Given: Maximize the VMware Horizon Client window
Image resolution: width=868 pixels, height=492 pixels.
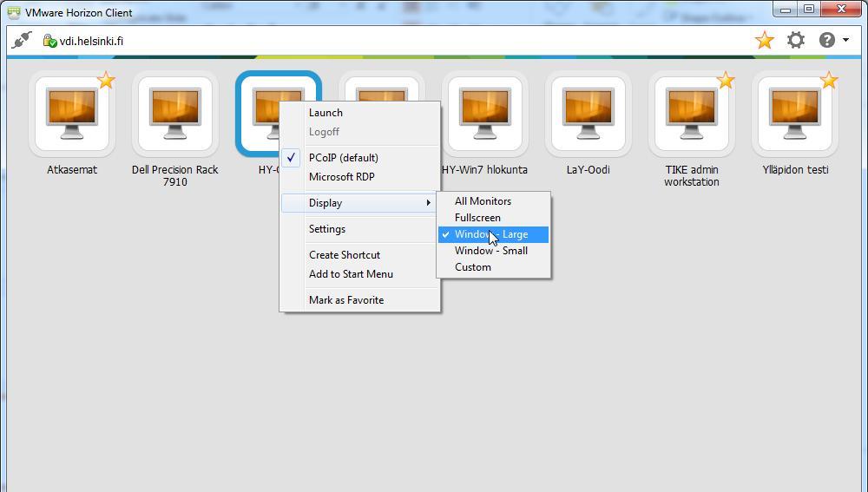Looking at the screenshot, I should point(809,10).
